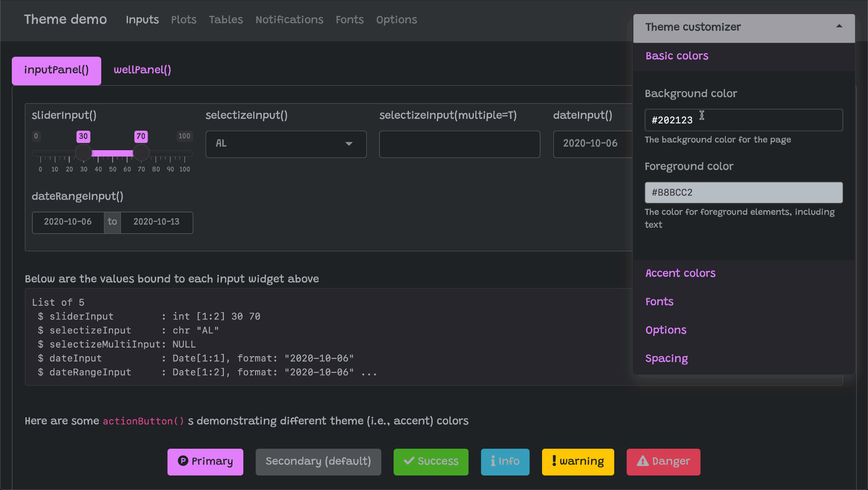The image size is (868, 490).
Task: Go to the Tables navbar tab
Action: point(226,20)
